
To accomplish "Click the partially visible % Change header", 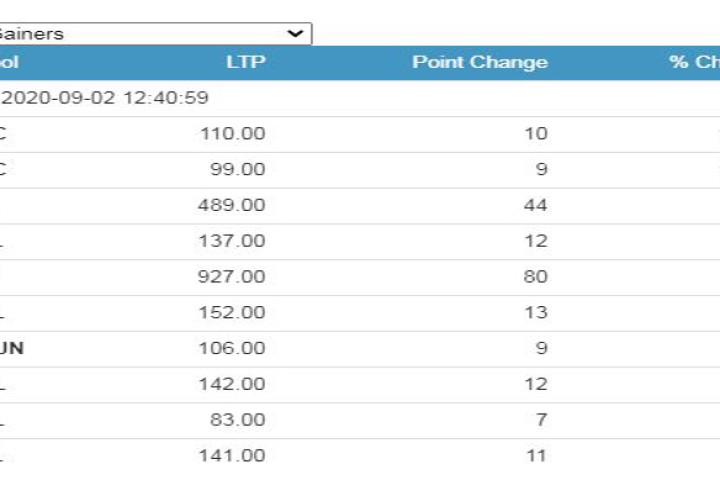I will (x=694, y=62).
